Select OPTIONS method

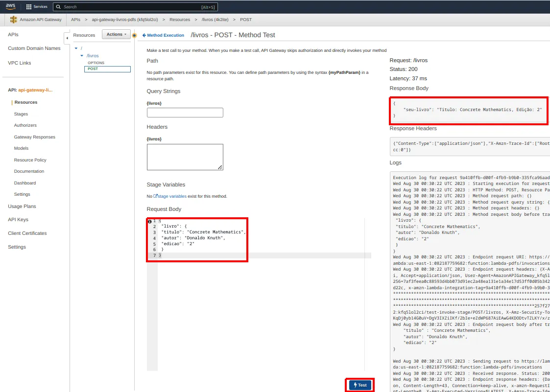pos(96,63)
